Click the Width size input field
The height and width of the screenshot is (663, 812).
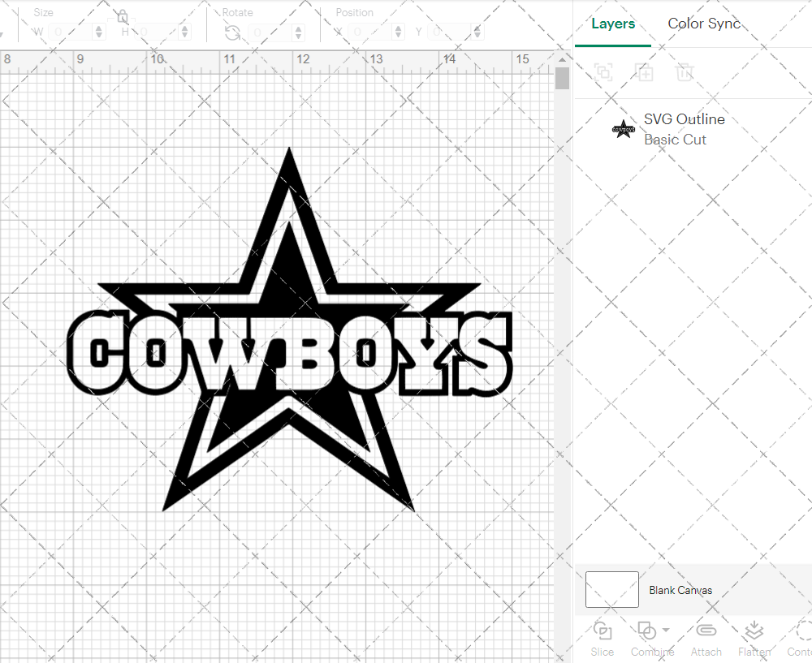pos(71,32)
